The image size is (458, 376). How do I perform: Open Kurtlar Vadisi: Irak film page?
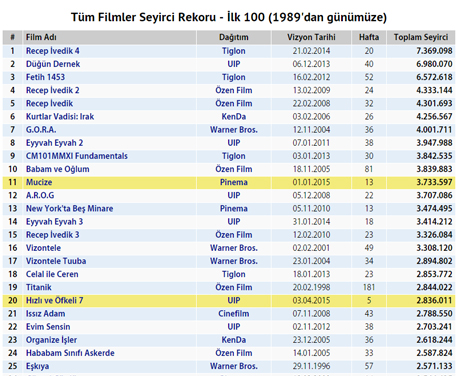point(60,117)
